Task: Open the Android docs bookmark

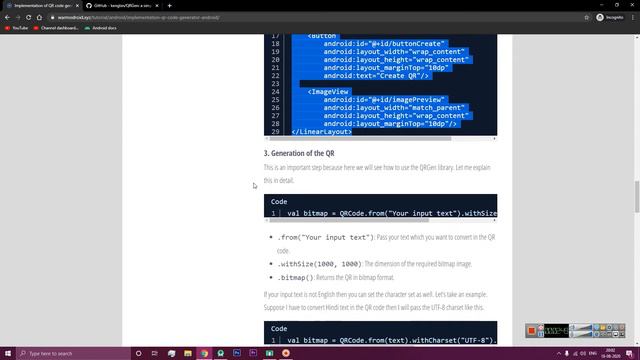Action: pyautogui.click(x=100, y=28)
